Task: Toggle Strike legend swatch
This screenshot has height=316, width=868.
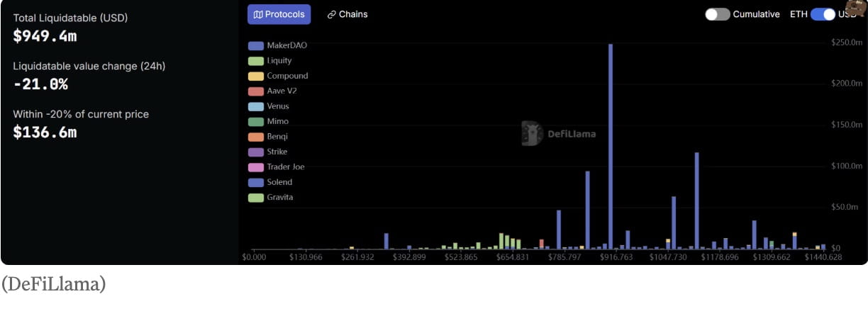Action: point(256,152)
